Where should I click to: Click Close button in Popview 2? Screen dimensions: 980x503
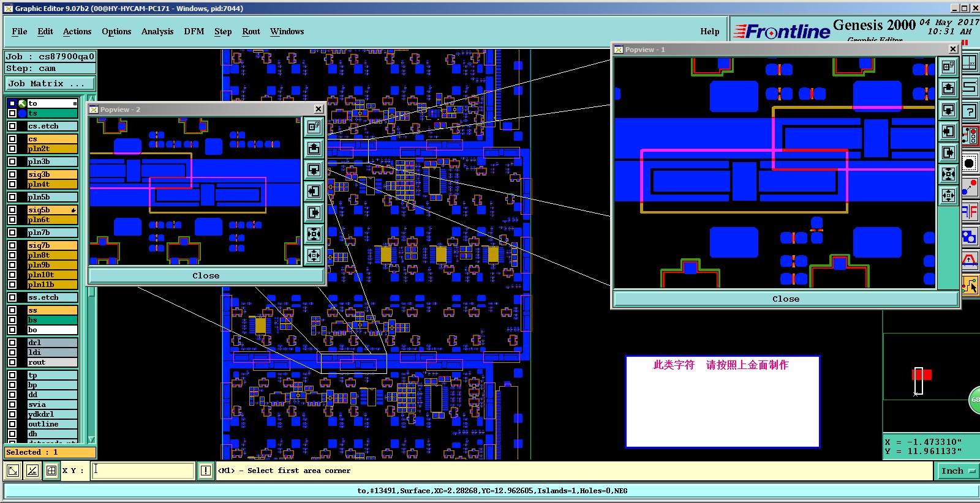pyautogui.click(x=206, y=275)
